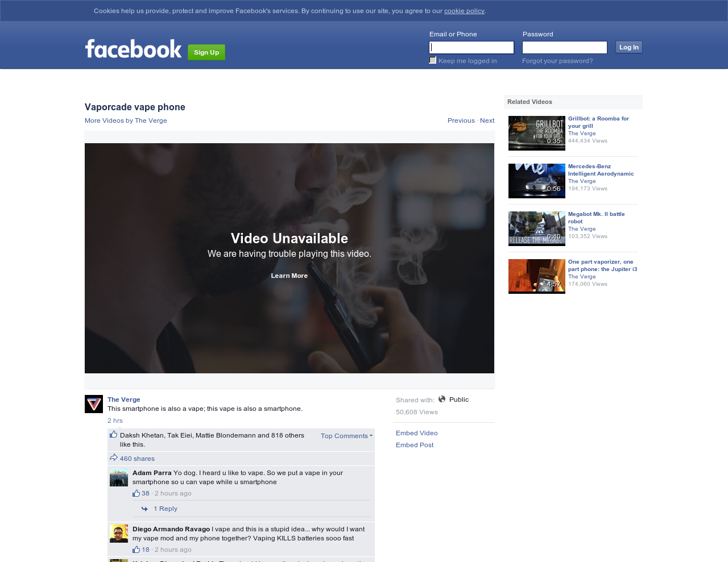Expand the 1 Reply thread
This screenshot has width=728, height=562.
(x=166, y=509)
